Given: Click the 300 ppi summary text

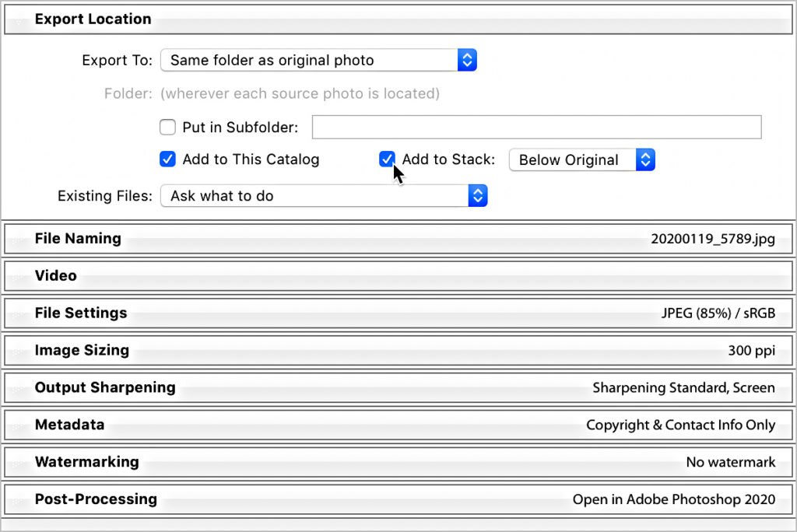Looking at the screenshot, I should point(752,351).
